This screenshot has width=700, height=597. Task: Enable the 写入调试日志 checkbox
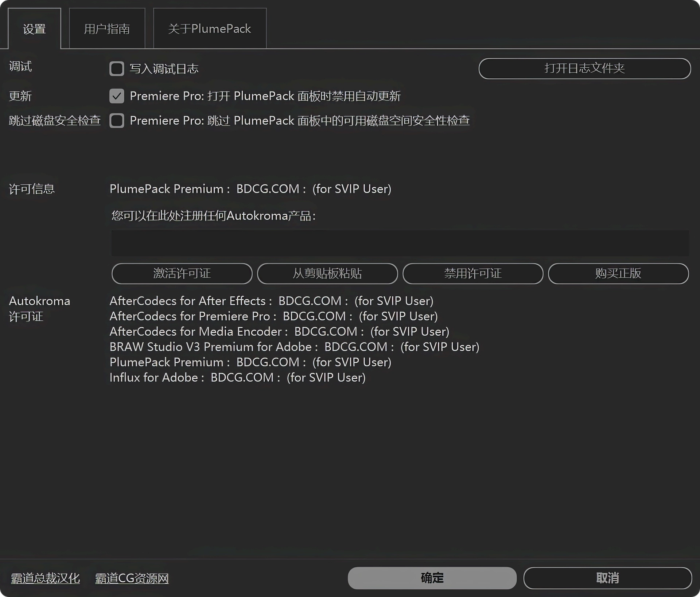coord(117,69)
